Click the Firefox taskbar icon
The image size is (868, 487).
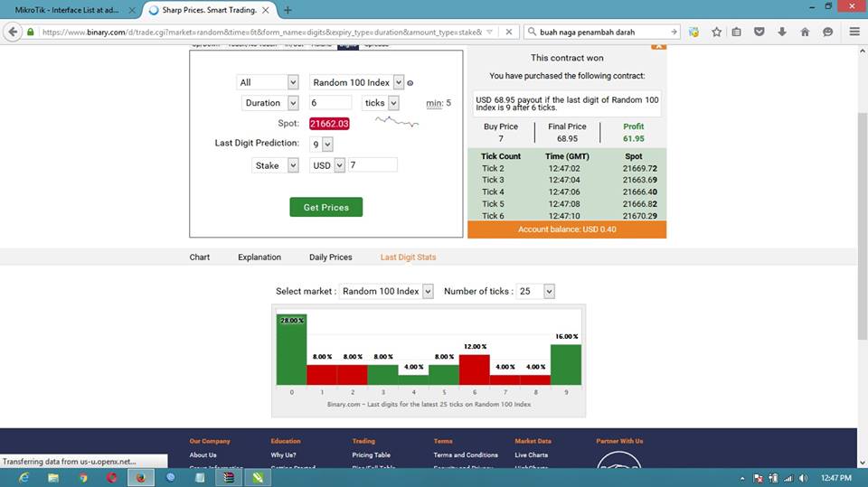(x=141, y=478)
